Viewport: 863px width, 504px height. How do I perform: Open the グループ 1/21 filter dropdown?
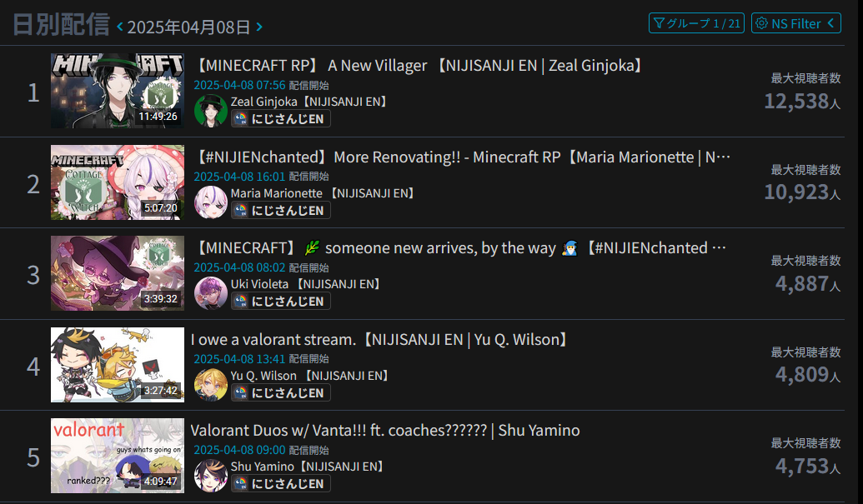click(x=696, y=23)
